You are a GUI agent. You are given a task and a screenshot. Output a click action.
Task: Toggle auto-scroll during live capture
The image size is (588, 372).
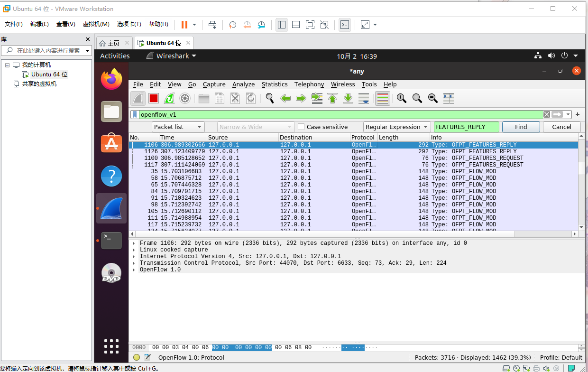click(x=364, y=98)
